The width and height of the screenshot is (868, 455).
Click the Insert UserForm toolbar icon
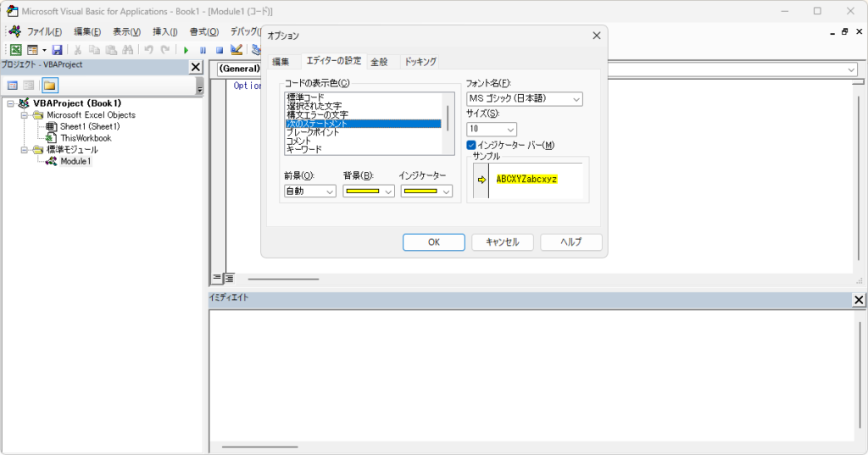[x=33, y=50]
